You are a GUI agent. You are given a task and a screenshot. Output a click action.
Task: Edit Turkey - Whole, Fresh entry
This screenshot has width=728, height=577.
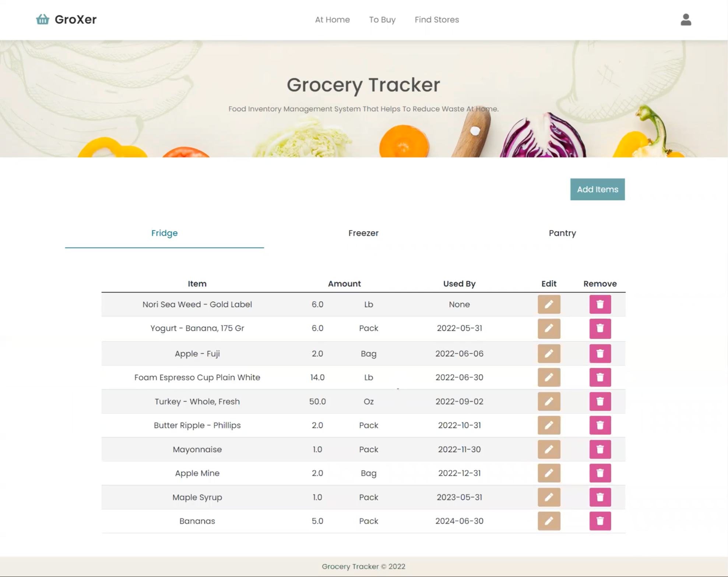[548, 401]
